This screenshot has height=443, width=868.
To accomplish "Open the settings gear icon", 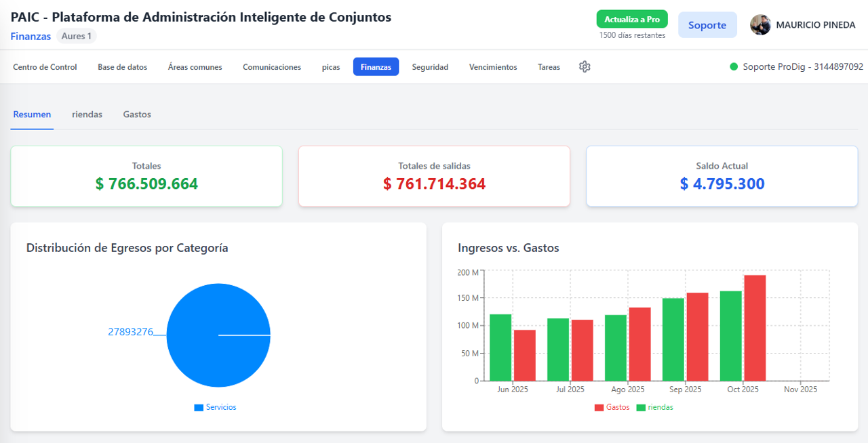I will pyautogui.click(x=585, y=66).
